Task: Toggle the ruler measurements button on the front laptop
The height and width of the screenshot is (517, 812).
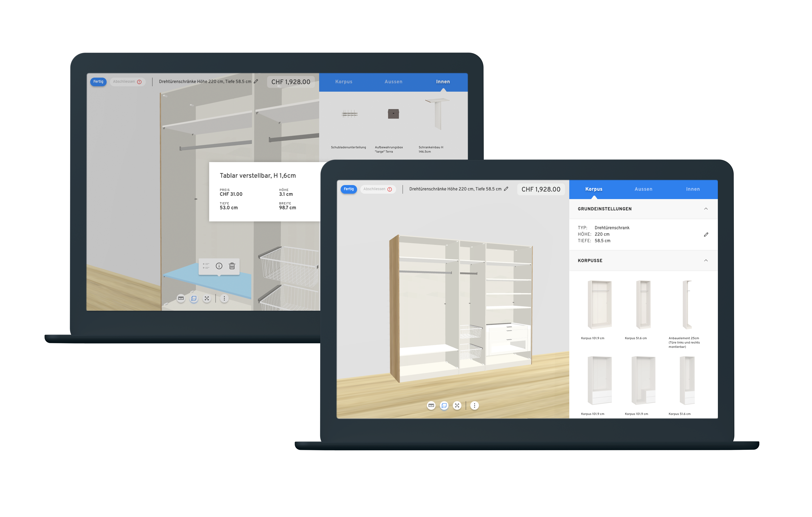Action: tap(431, 406)
